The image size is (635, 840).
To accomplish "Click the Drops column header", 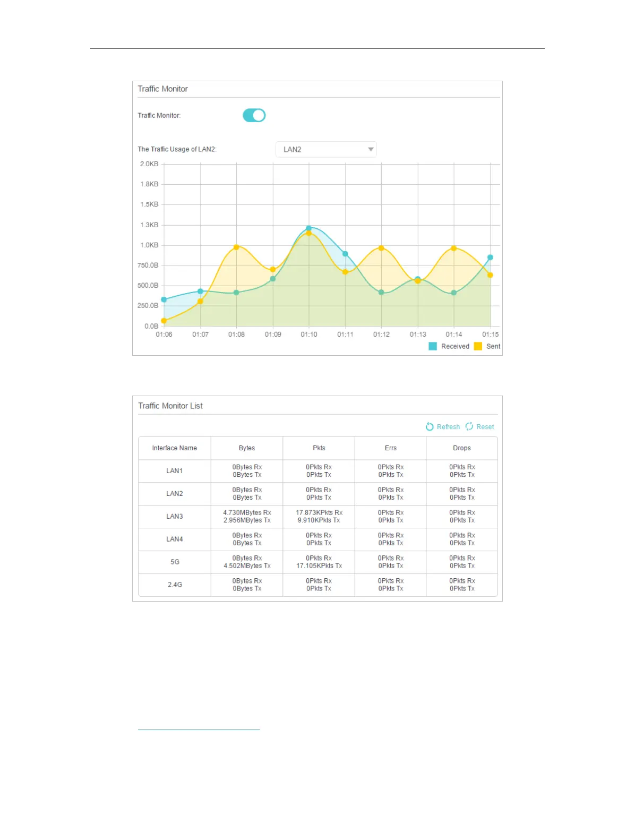I will (462, 448).
